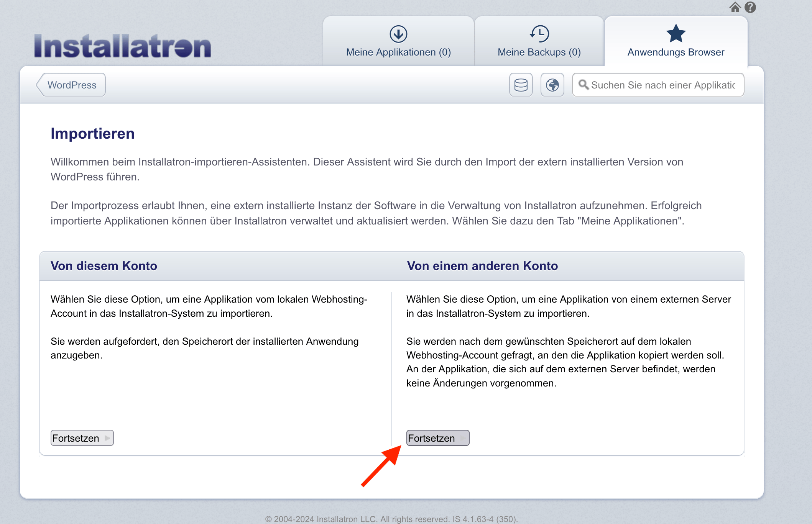The height and width of the screenshot is (524, 812).
Task: Open help via question mark icon
Action: point(750,7)
